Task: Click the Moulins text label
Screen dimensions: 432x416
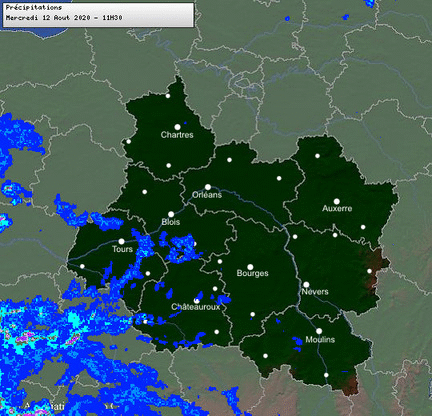Action: pyautogui.click(x=320, y=340)
